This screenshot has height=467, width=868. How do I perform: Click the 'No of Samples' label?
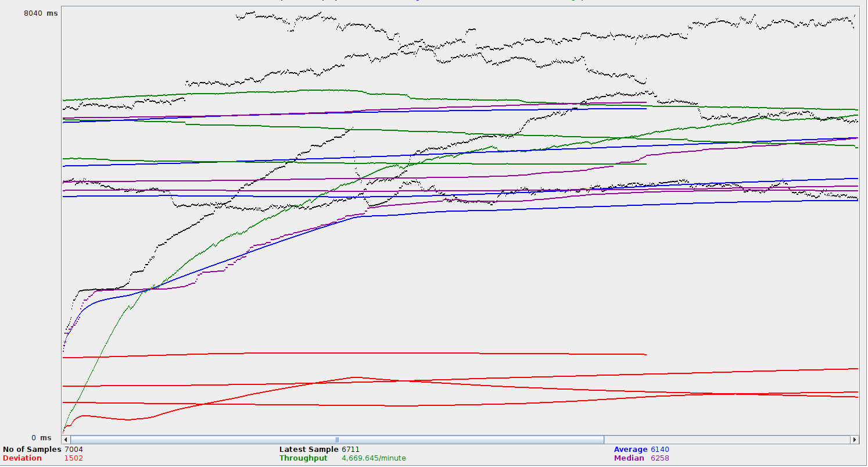pos(32,450)
